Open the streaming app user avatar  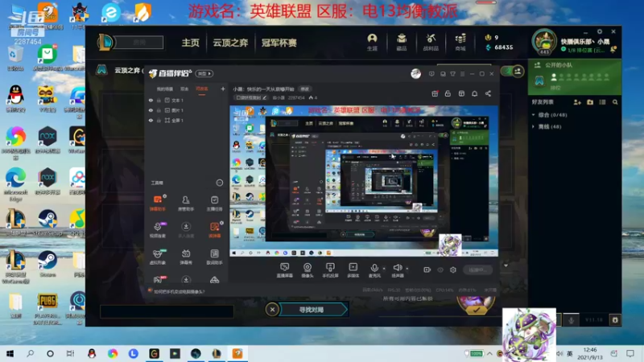415,73
